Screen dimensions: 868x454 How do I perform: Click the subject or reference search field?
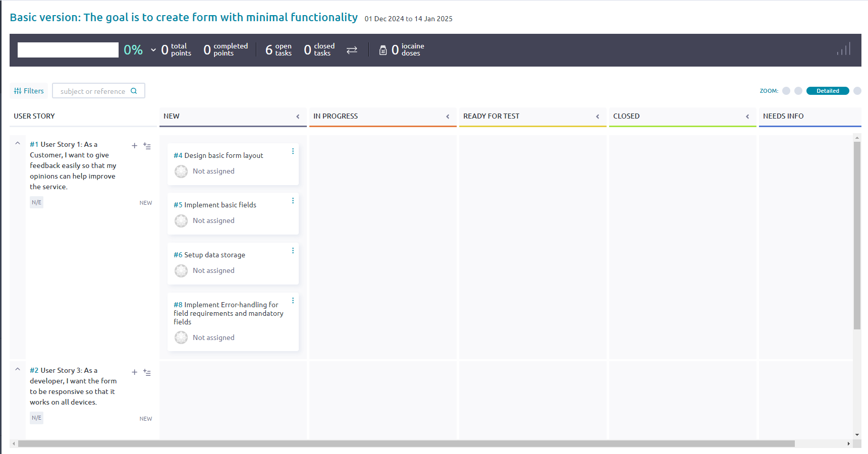pyautogui.click(x=93, y=91)
